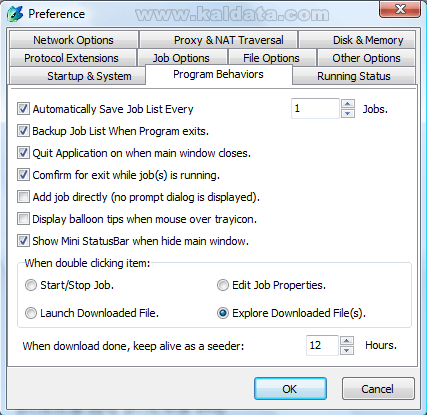427x415 pixels.
Task: Toggle Backup Job List When Program exits
Action: [x=23, y=131]
